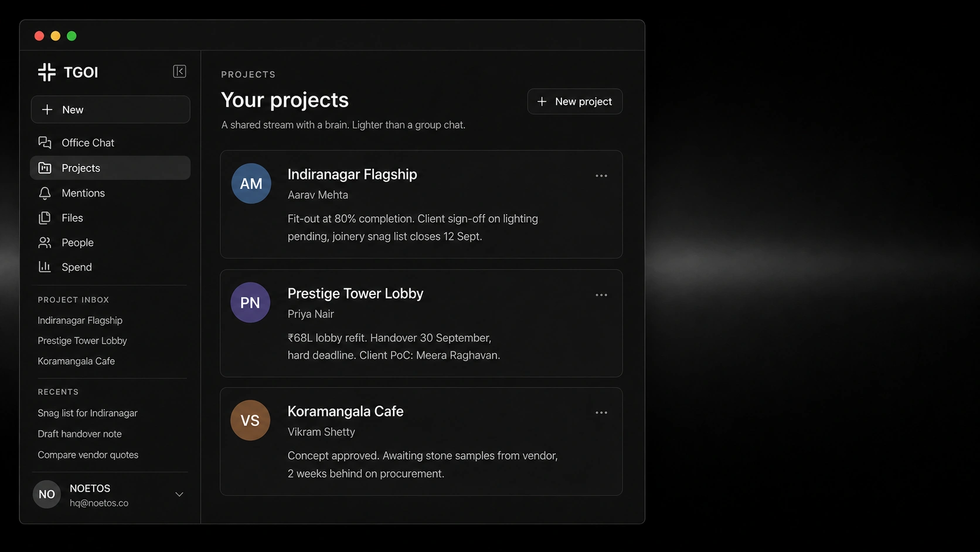Click the New button in the sidebar
The width and height of the screenshot is (980, 552).
point(110,110)
